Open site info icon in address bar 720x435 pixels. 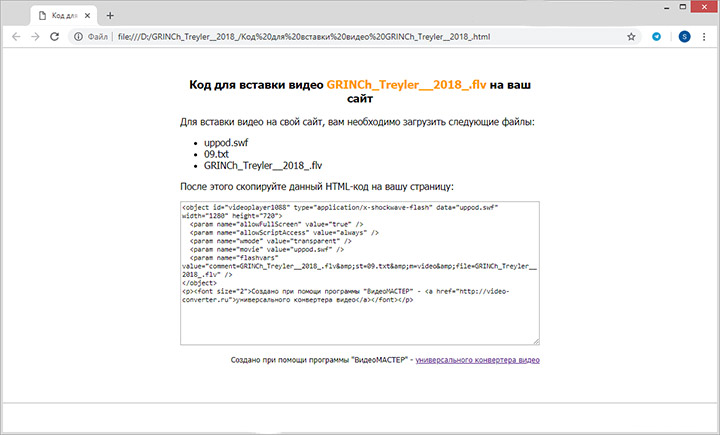(x=79, y=37)
